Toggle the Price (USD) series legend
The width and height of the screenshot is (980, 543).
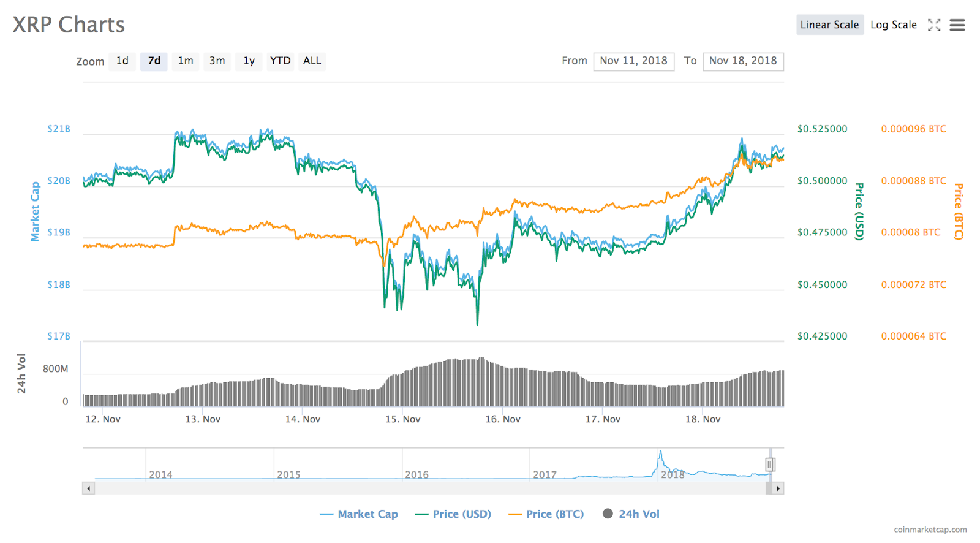click(x=453, y=514)
